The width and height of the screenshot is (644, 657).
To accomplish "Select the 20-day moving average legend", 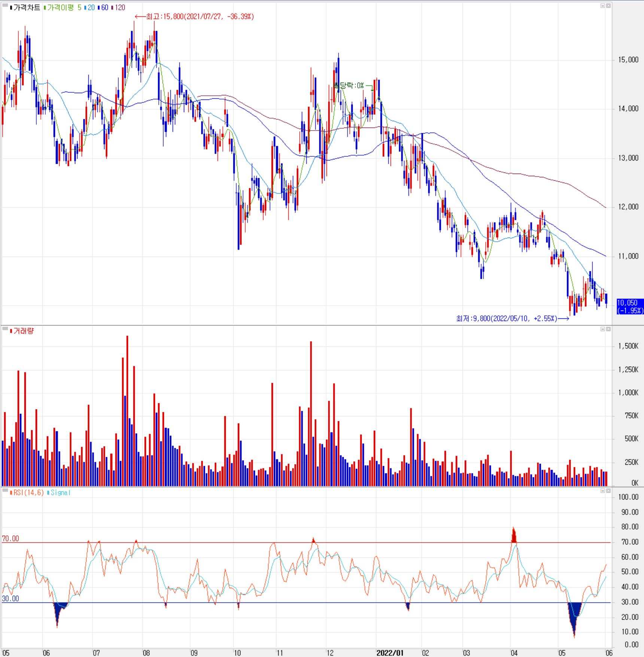I will click(x=89, y=7).
